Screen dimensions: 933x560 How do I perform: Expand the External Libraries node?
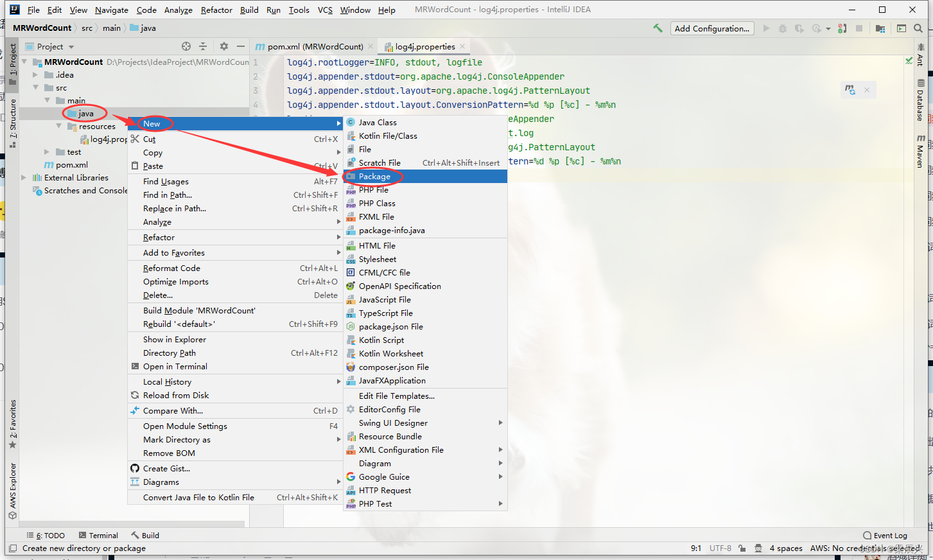[24, 177]
